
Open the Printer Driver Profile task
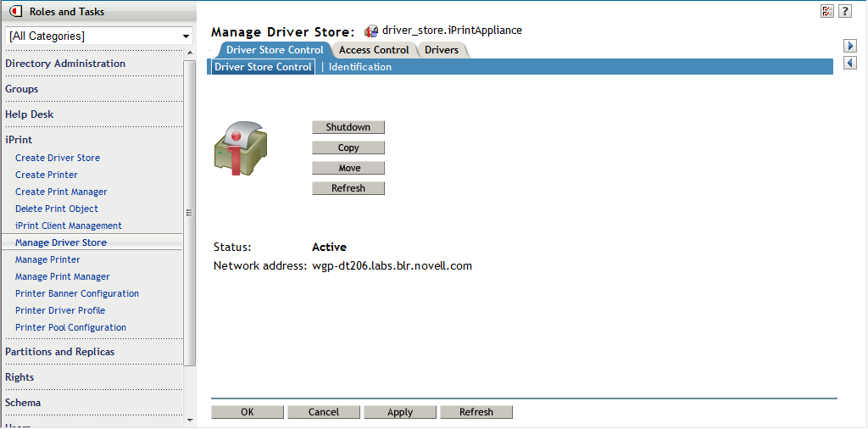click(x=60, y=310)
